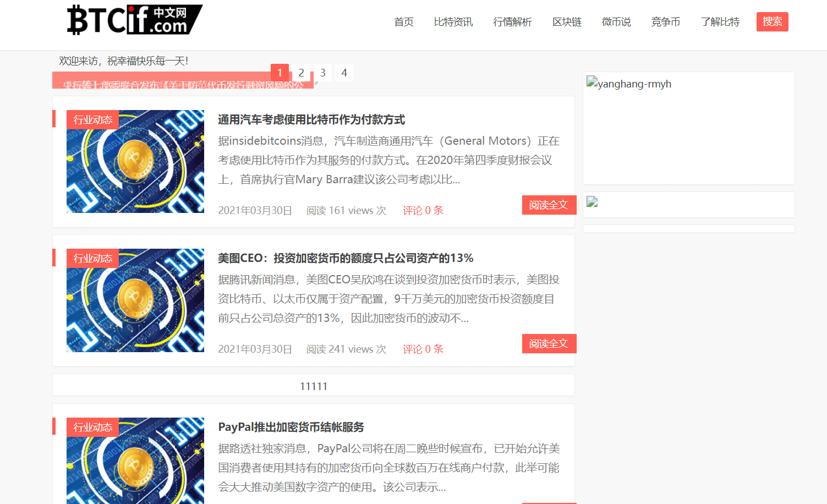Screen dimensions: 827x504
Task: Click the 行业动态 category tag on first article
Action: [92, 119]
